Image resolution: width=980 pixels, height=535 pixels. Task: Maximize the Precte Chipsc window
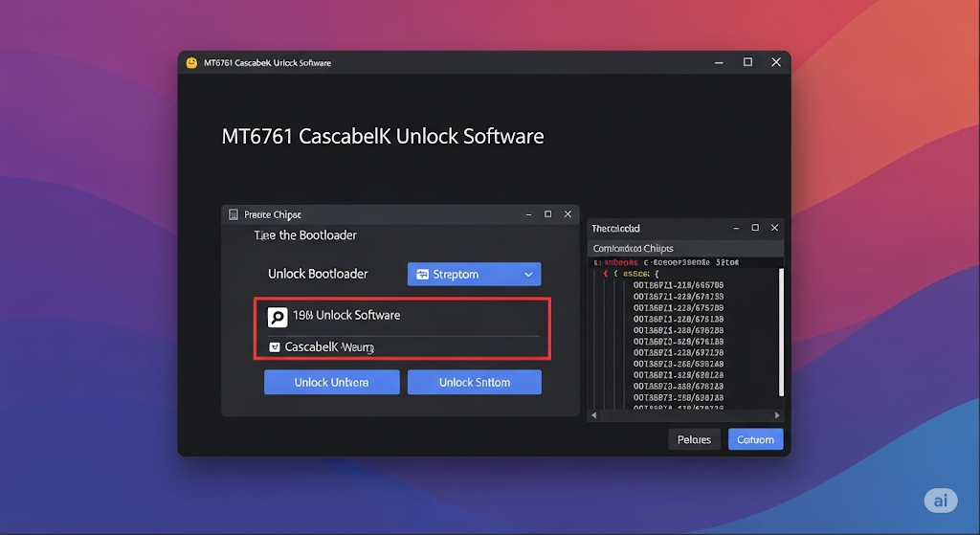pos(548,214)
